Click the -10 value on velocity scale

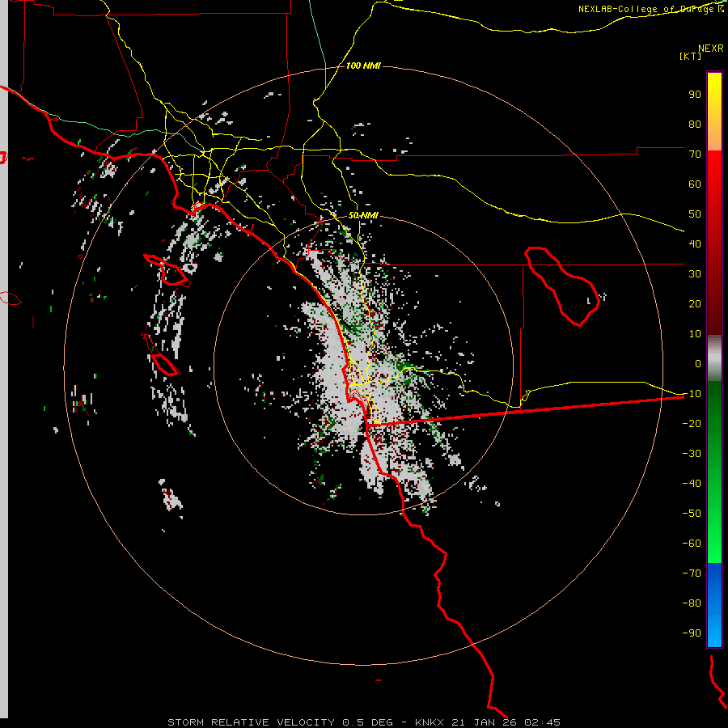coord(692,394)
